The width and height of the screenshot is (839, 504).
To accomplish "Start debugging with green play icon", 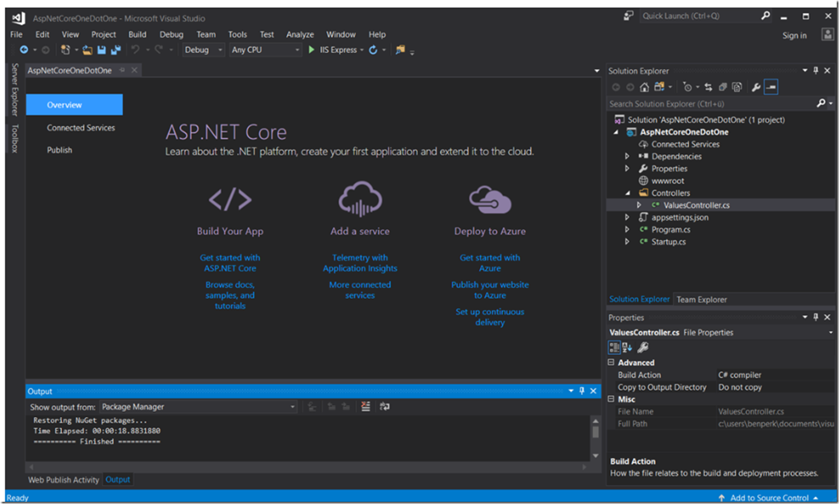I will click(x=311, y=50).
